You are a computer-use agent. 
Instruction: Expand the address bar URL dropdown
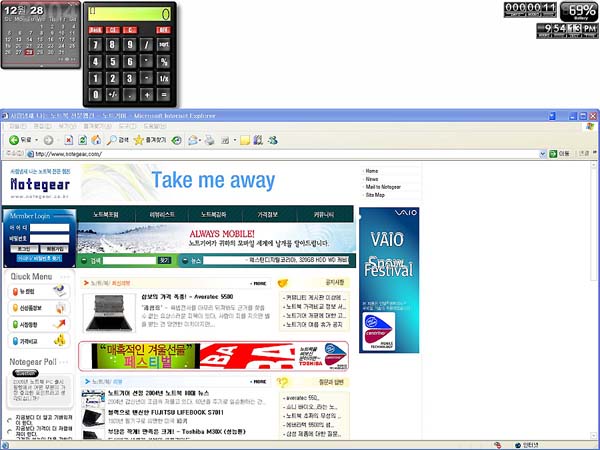pos(542,154)
